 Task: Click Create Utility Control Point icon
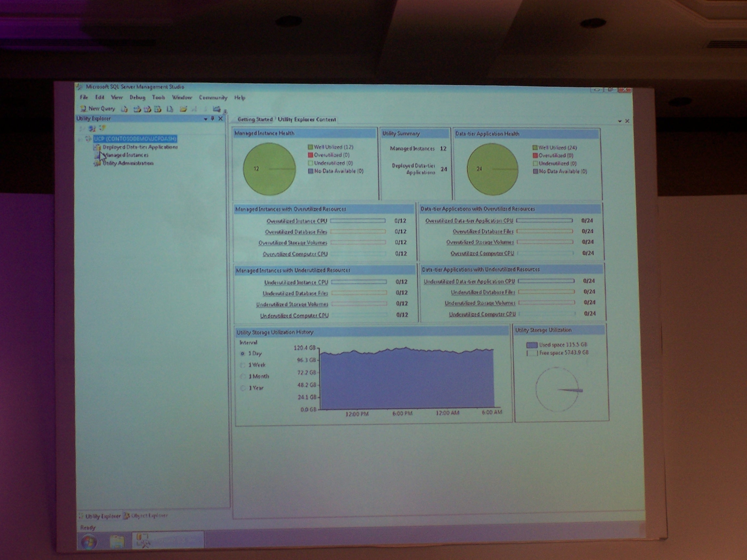click(103, 128)
